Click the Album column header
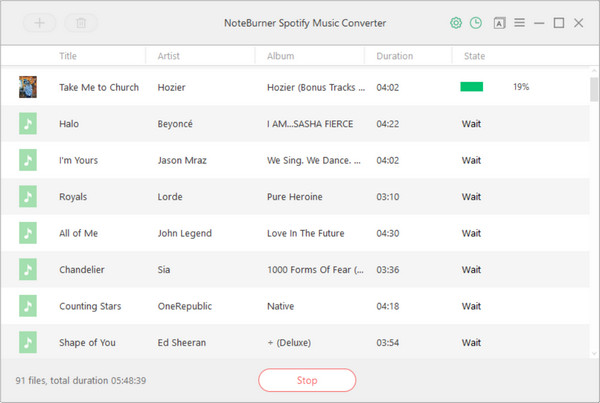The image size is (600, 403). point(280,56)
